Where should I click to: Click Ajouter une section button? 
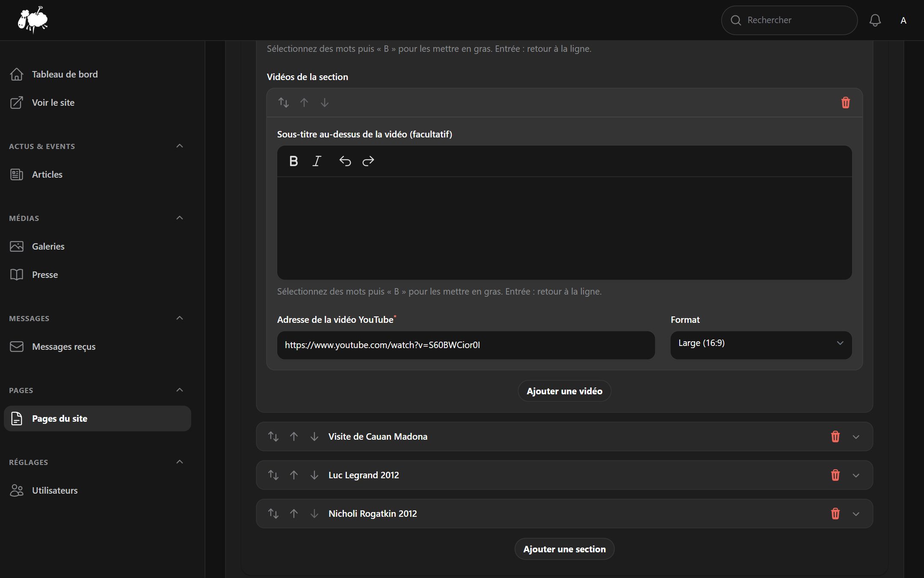tap(564, 549)
